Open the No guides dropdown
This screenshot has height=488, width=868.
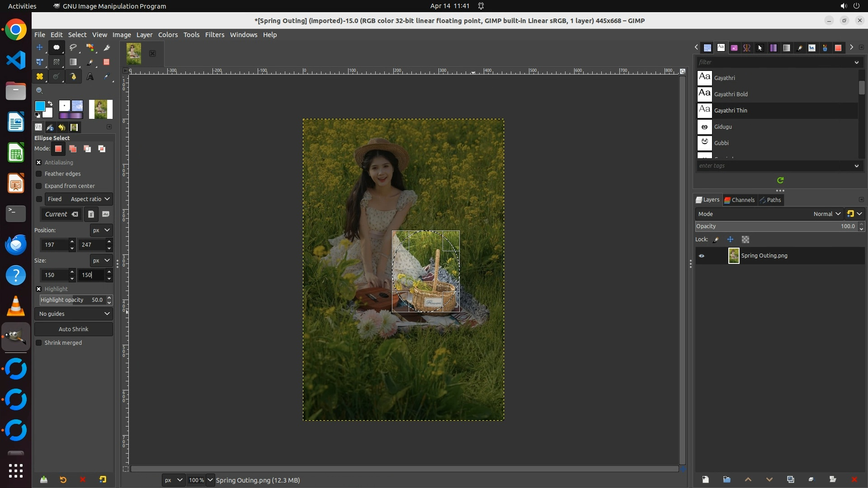click(74, 314)
